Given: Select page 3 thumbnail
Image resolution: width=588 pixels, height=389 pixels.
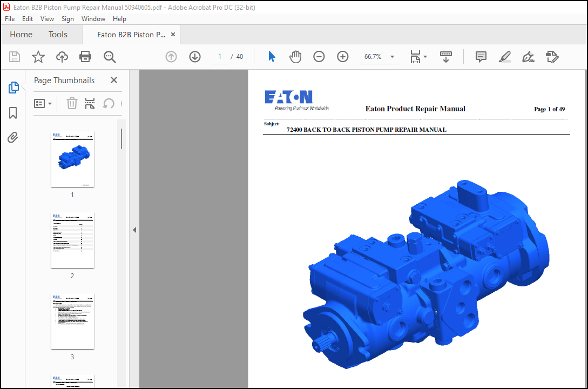Looking at the screenshot, I should coord(72,321).
